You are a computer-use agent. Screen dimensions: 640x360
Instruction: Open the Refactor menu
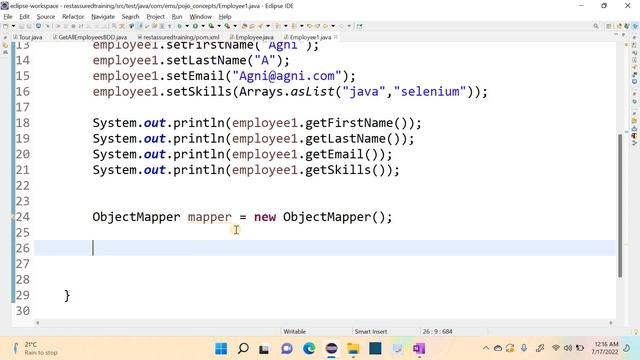pos(73,17)
